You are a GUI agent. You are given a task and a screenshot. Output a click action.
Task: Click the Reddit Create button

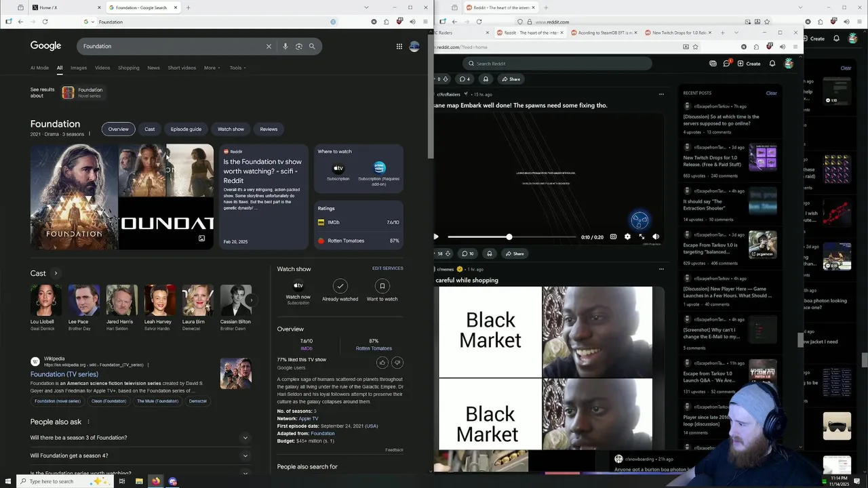(x=749, y=64)
